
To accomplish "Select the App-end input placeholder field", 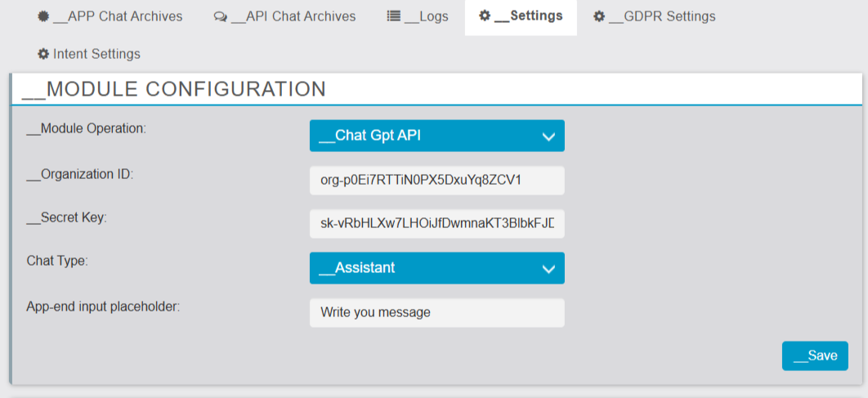I will coord(436,312).
